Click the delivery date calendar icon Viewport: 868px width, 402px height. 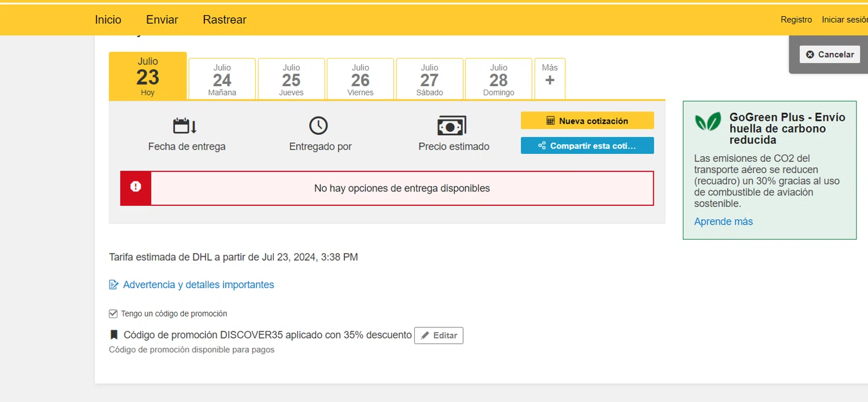coord(185,126)
